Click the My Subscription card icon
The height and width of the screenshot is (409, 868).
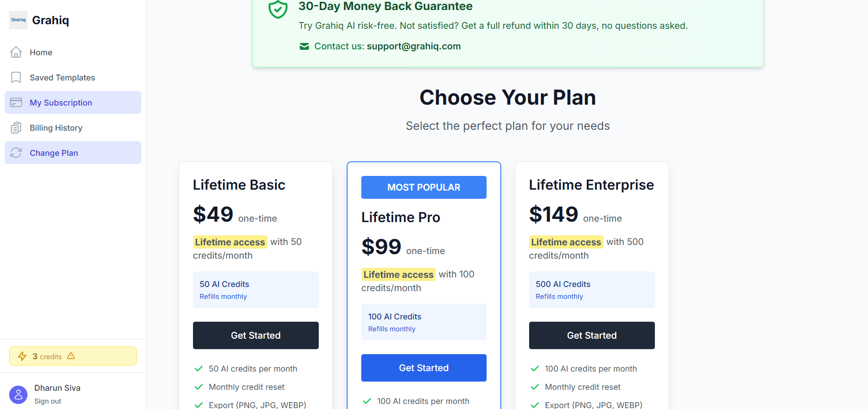point(16,103)
